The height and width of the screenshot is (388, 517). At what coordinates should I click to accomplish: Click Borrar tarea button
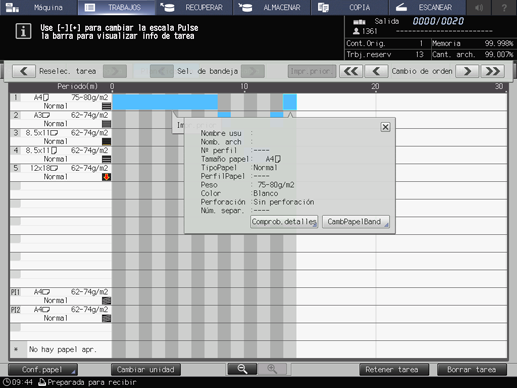point(472,370)
